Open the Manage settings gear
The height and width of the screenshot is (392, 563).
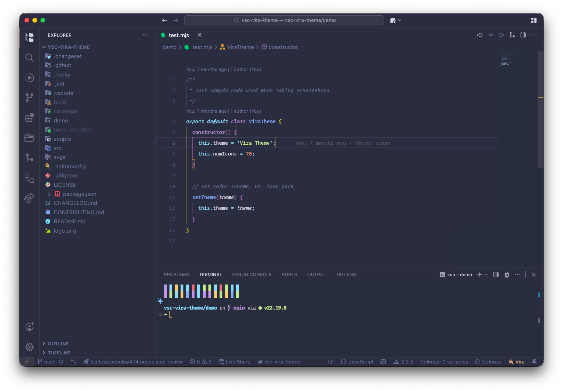30,347
